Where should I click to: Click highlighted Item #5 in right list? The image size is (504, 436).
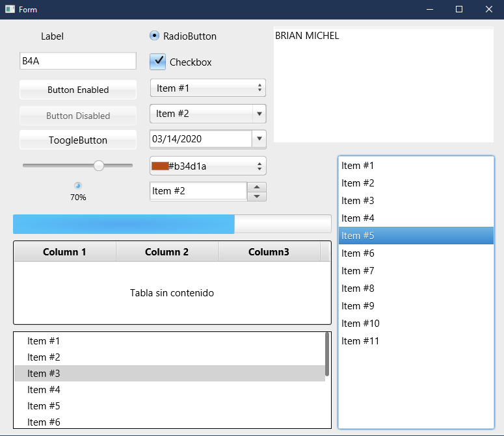tap(416, 236)
